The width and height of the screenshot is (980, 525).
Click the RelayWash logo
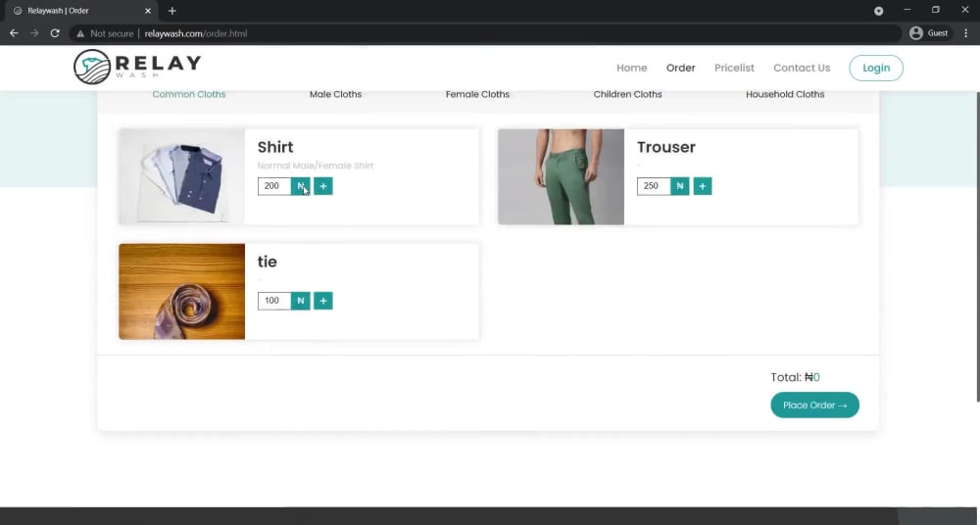pos(137,67)
